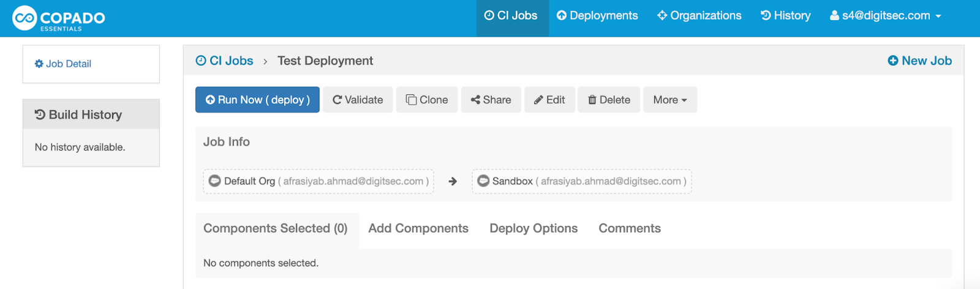Click the history icon in the Build History header

point(40,114)
